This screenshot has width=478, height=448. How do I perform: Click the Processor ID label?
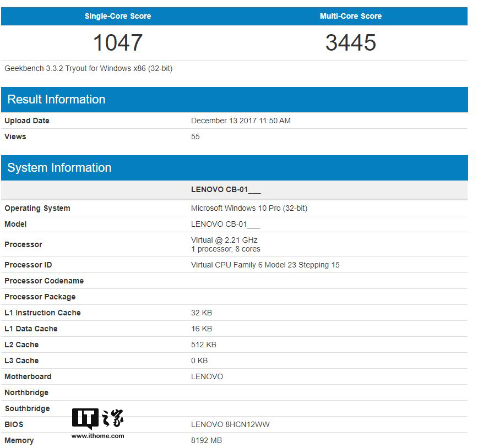click(x=28, y=265)
